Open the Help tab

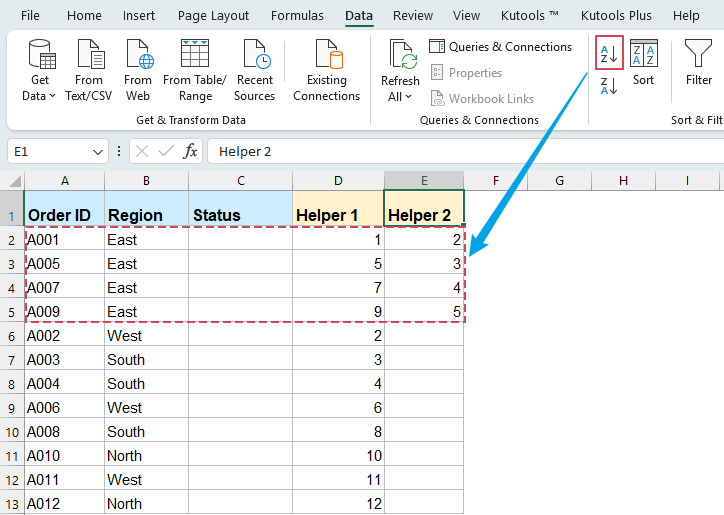[x=686, y=16]
